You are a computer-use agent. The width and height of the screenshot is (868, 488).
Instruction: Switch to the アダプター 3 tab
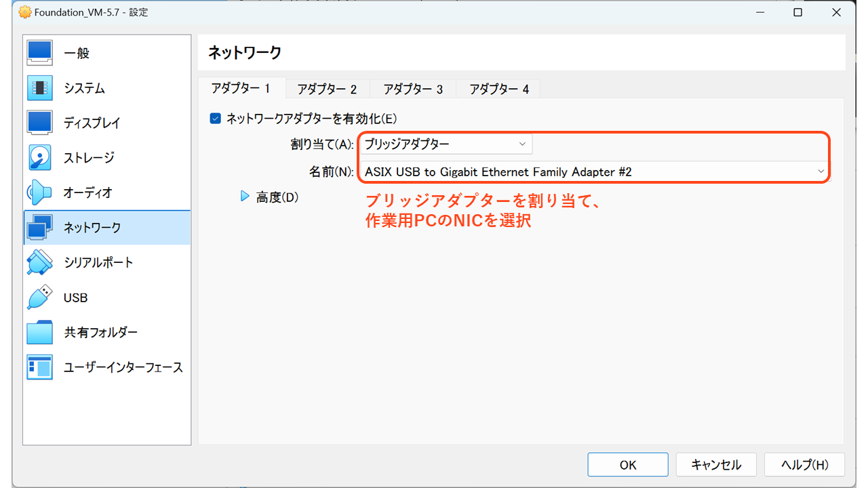coord(414,89)
